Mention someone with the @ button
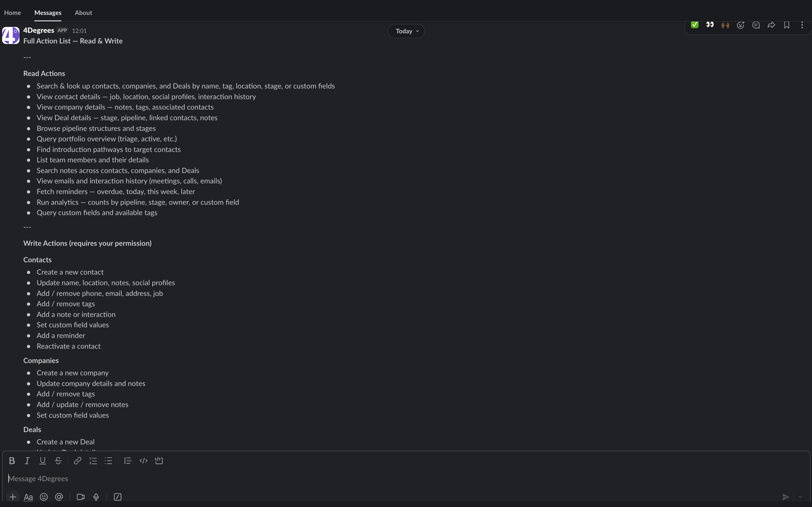Viewport: 812px width, 507px height. tap(59, 497)
